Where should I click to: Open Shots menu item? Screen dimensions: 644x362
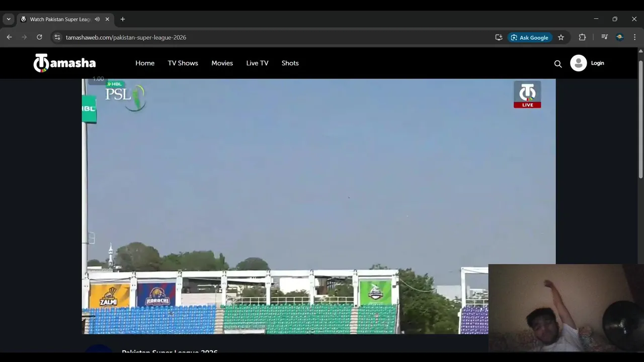click(290, 63)
